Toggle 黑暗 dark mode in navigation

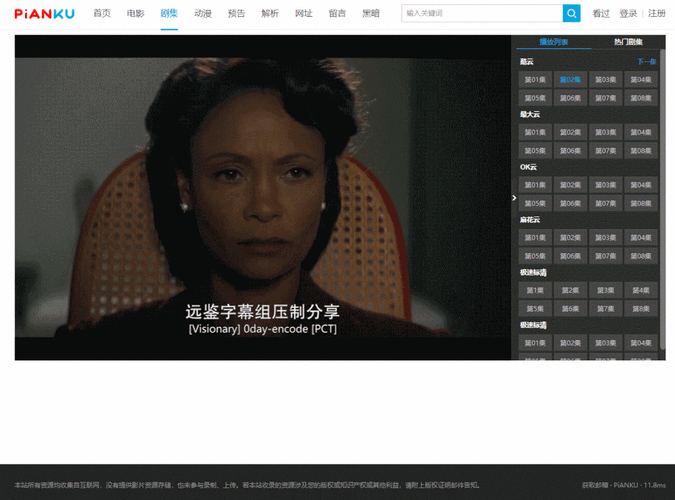pyautogui.click(x=371, y=13)
